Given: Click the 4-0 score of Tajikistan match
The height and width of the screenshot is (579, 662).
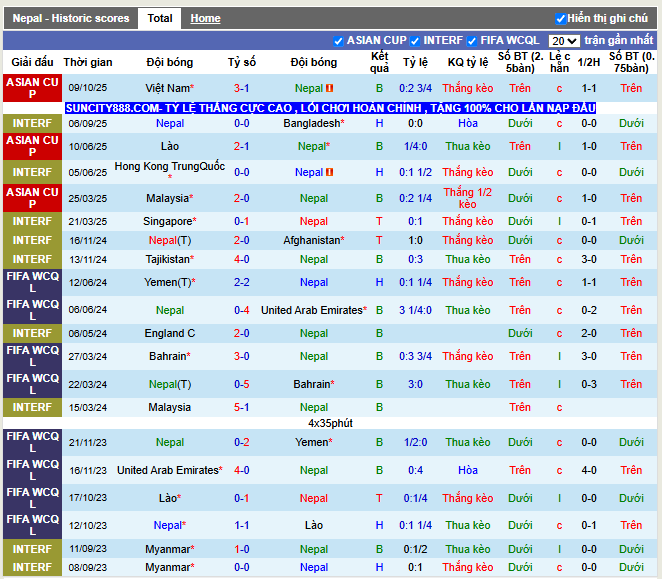Looking at the screenshot, I should 242,259.
